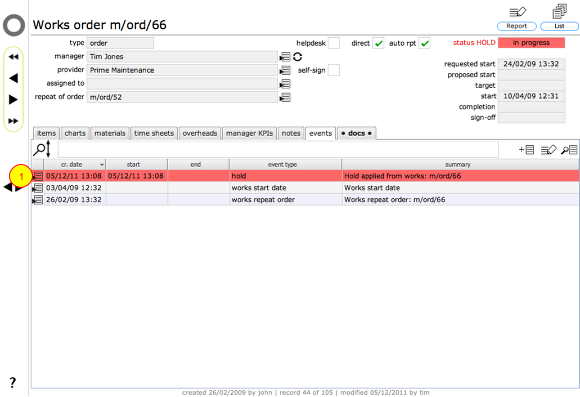Open the hold event row icon

point(38,176)
